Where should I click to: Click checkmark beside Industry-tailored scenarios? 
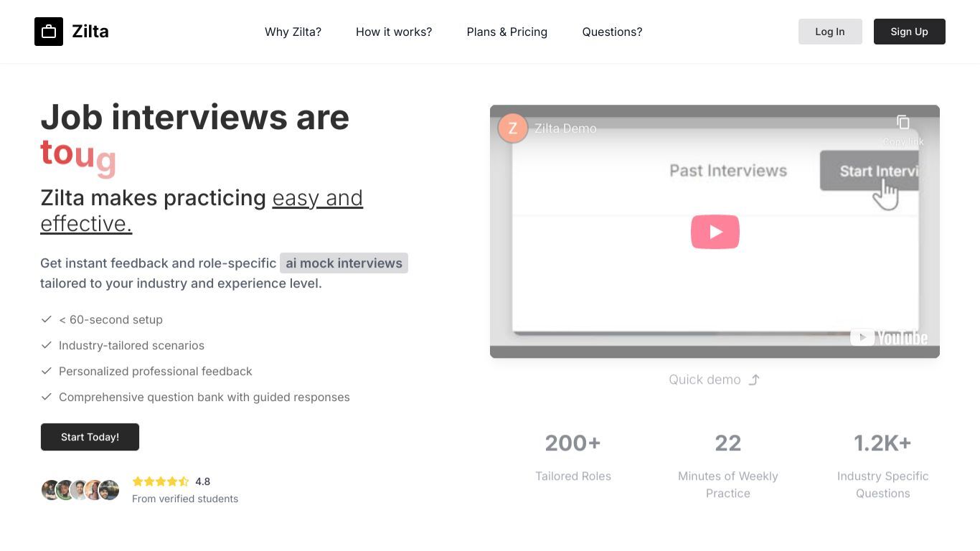[x=47, y=345]
